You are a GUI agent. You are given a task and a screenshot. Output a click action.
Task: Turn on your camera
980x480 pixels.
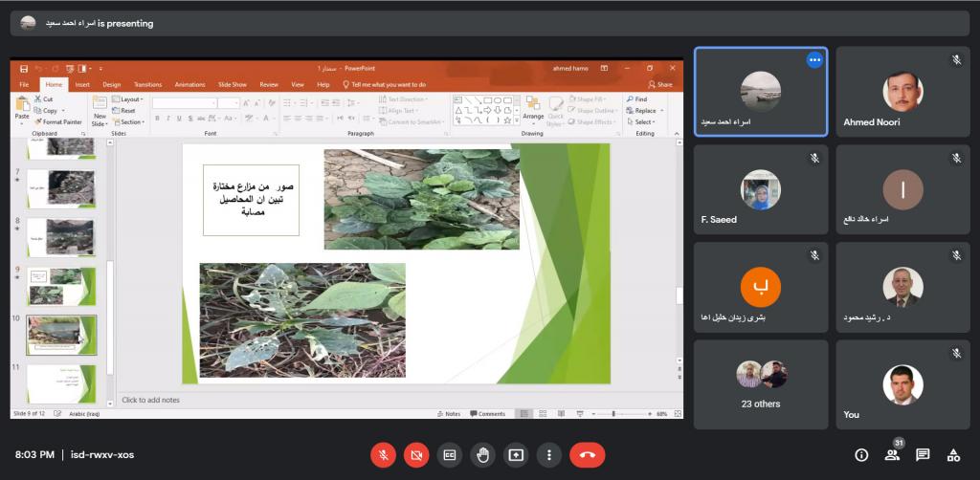[x=416, y=455]
